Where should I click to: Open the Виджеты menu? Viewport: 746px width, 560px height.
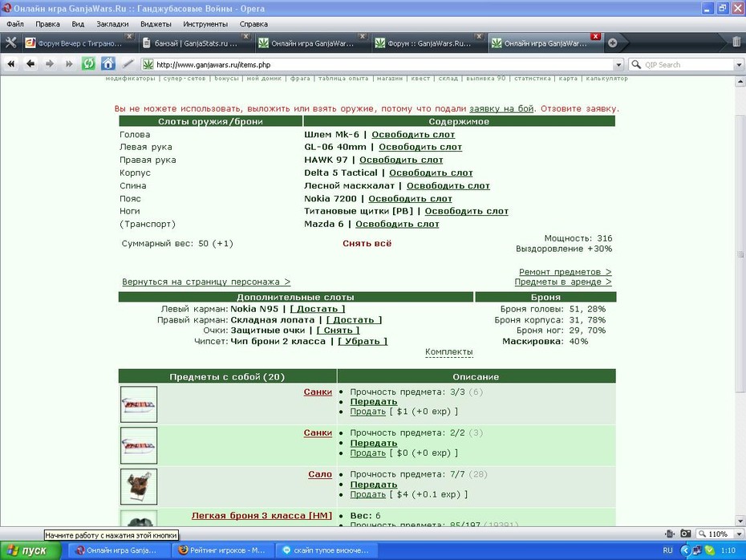coord(156,24)
